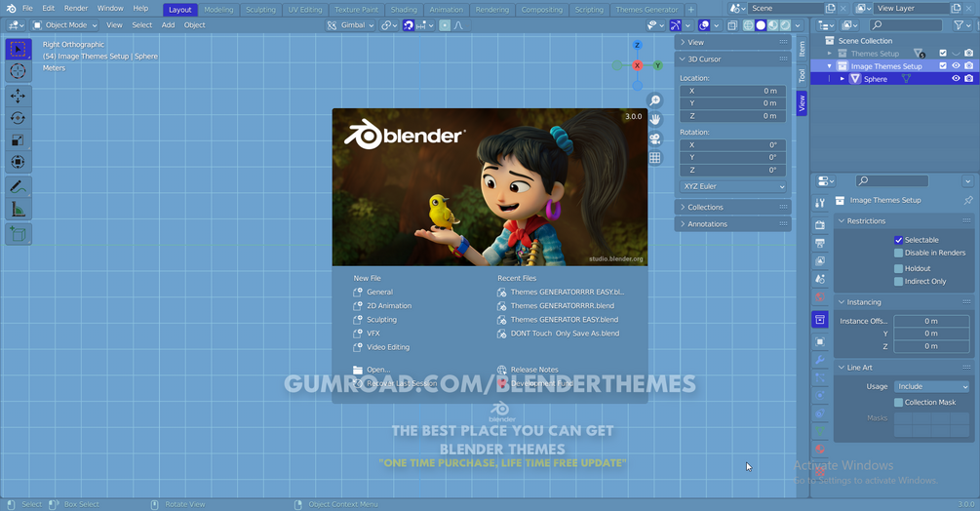Toggle X-ray mode
980x511 pixels.
click(732, 25)
